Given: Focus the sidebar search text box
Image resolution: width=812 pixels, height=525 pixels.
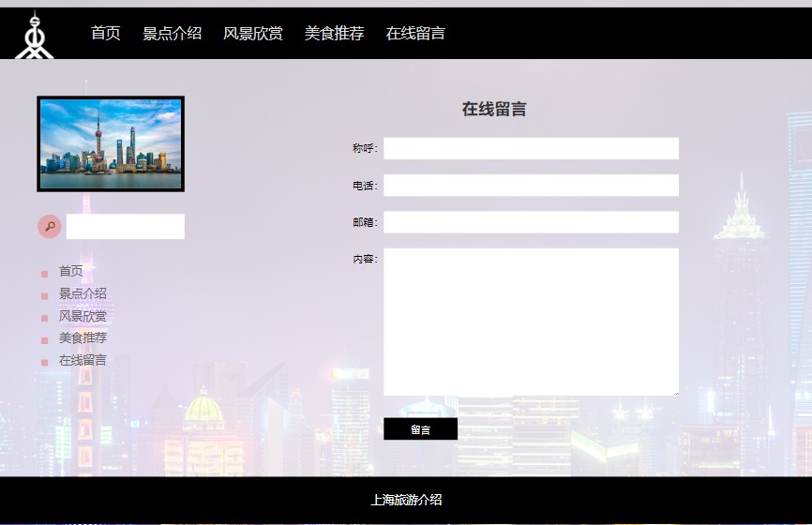Looking at the screenshot, I should (125, 227).
